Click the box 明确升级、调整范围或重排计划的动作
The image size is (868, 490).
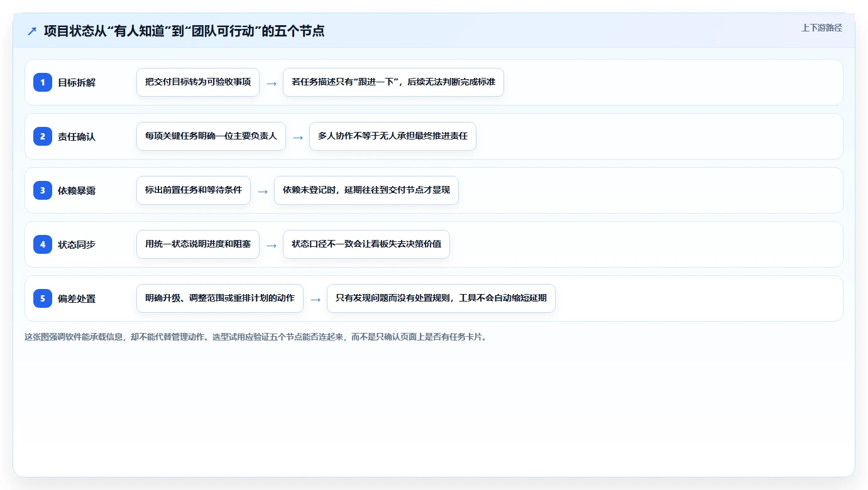pyautogui.click(x=220, y=298)
